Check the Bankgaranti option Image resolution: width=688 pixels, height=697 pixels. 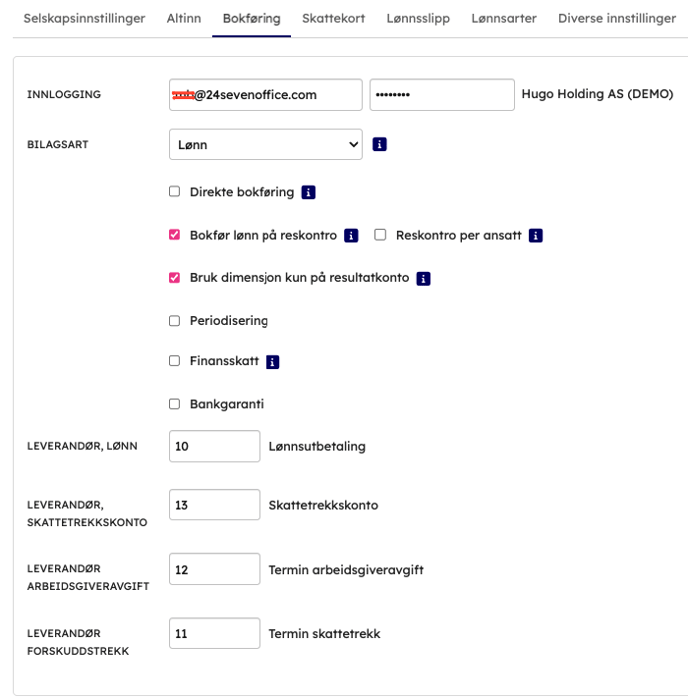click(175, 404)
